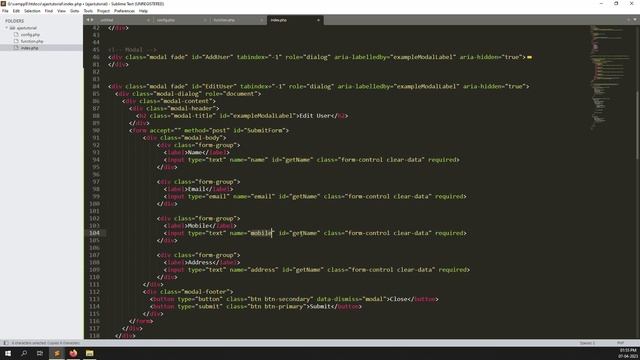The width and height of the screenshot is (640, 360).
Task: Go to previous tab with left arrow
Action: click(87, 20)
